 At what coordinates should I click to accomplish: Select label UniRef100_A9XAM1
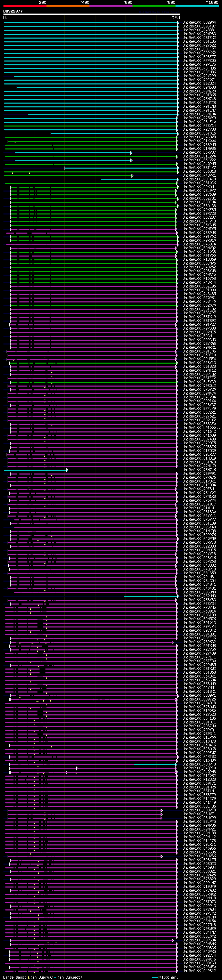[199, 187]
